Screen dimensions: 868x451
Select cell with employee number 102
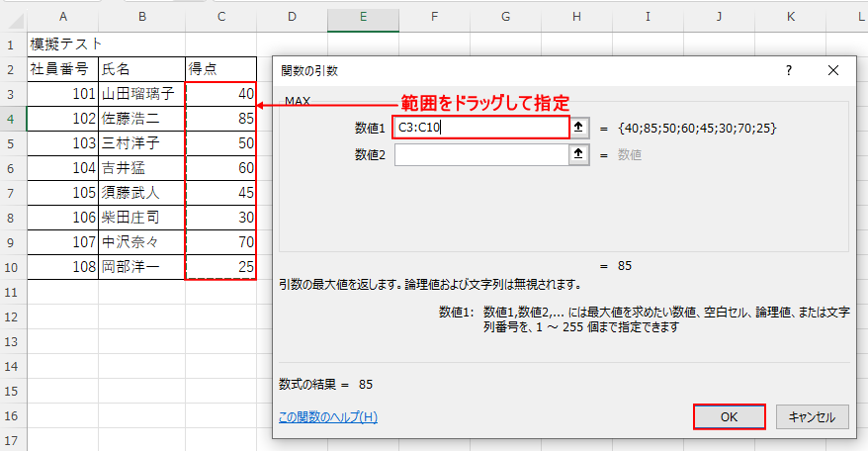(x=63, y=119)
